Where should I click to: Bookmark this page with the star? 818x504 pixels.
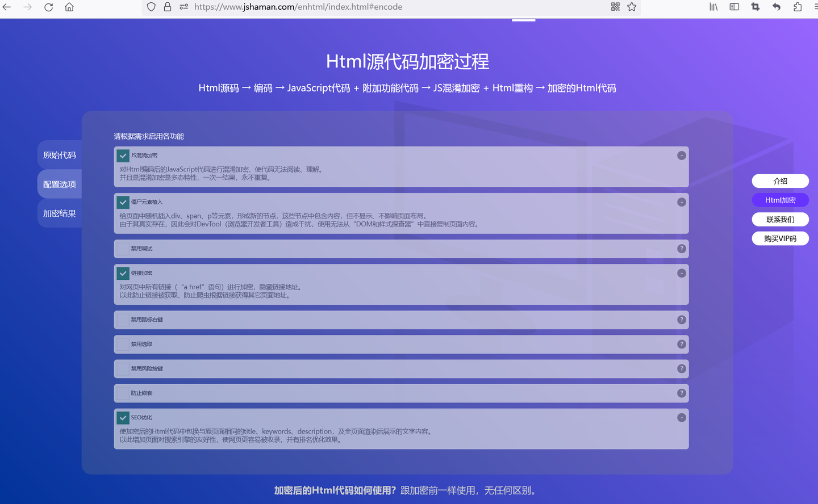[x=632, y=7]
